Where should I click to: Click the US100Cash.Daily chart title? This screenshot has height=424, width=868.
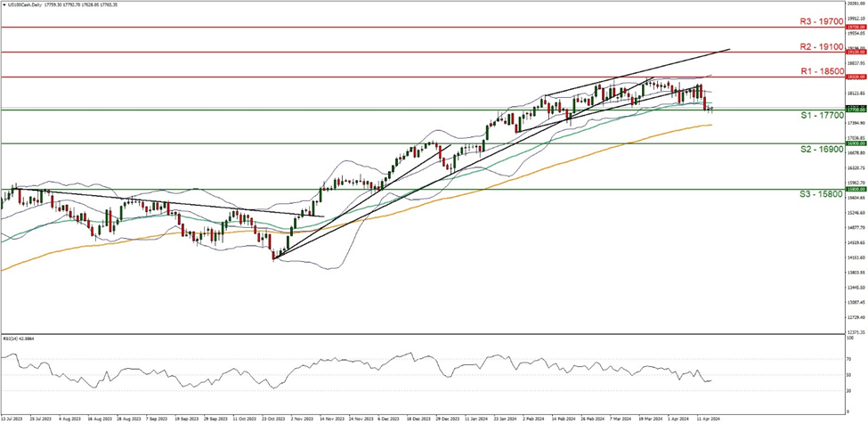(x=26, y=4)
